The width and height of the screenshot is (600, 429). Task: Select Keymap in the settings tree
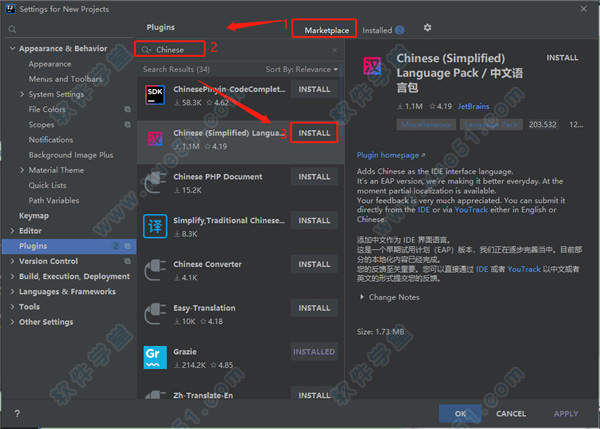point(34,215)
